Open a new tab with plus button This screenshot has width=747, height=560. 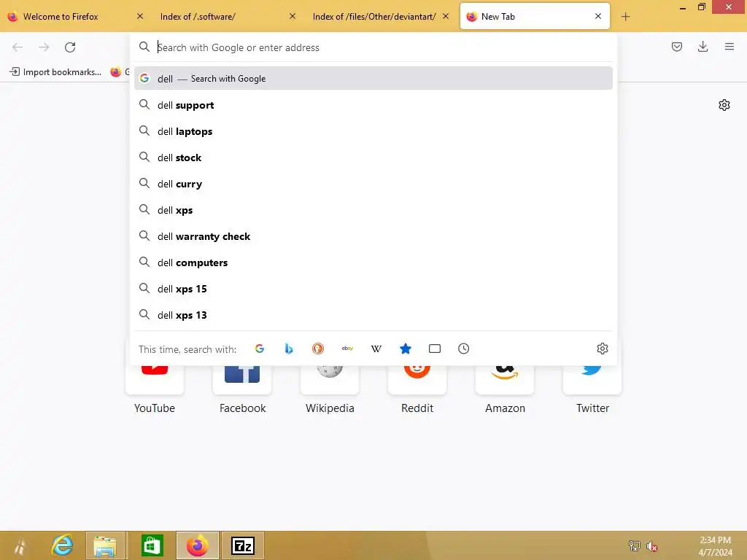click(625, 17)
